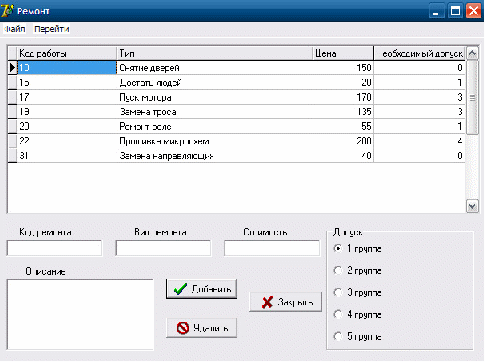Select the row indicator arrow for record 13
The image size is (485, 362).
coord(12,68)
